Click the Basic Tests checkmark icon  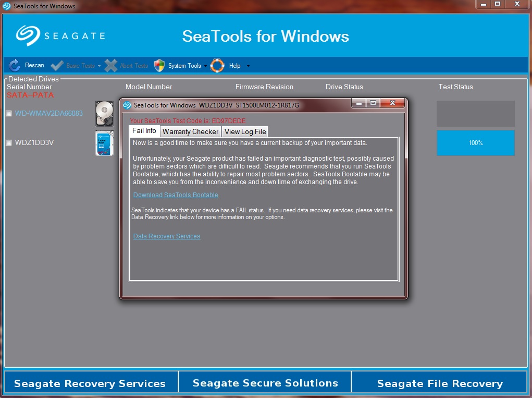(57, 66)
